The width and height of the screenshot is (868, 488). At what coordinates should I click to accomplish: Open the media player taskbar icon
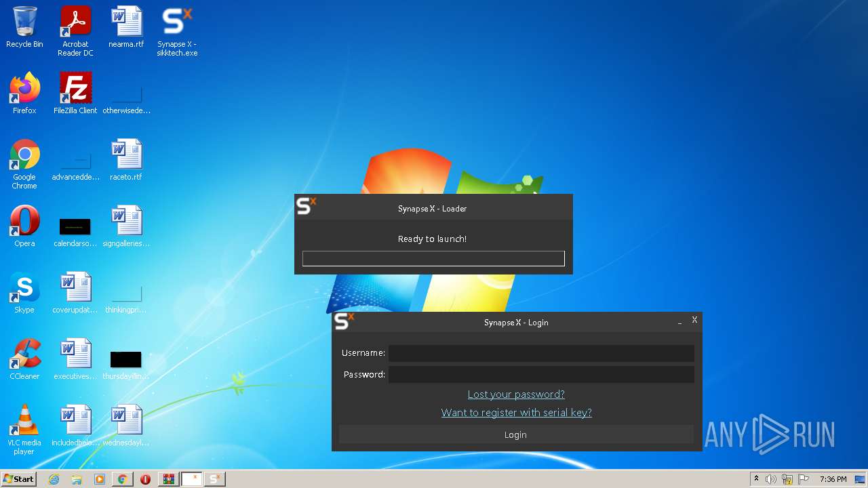tap(100, 479)
